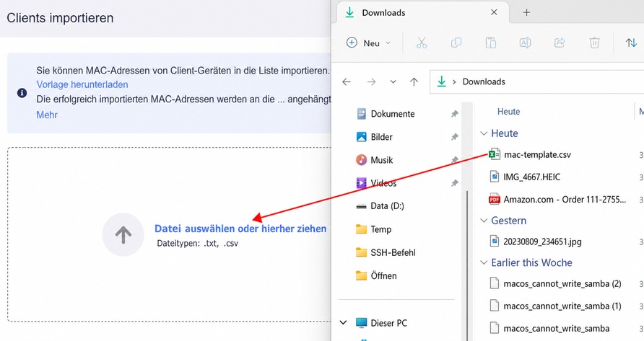Select the file macos_cannot_write_samba (2)
This screenshot has height=341, width=644.
[x=562, y=283]
